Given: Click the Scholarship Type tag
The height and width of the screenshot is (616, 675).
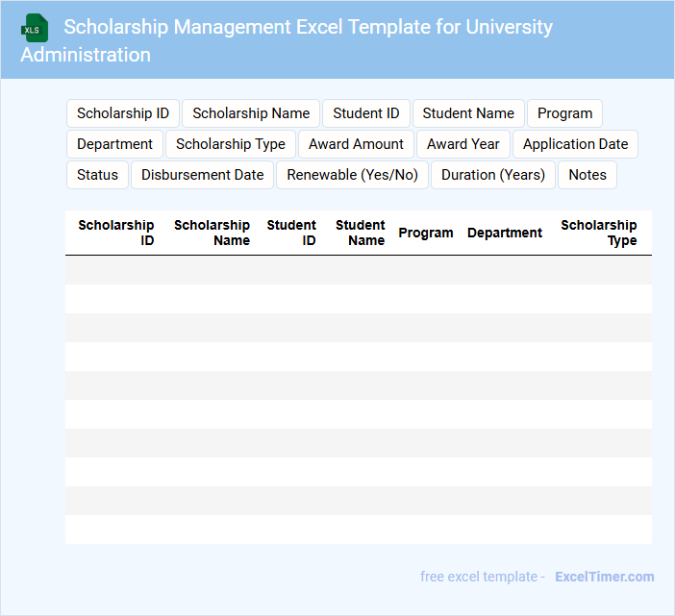Looking at the screenshot, I should tap(231, 144).
